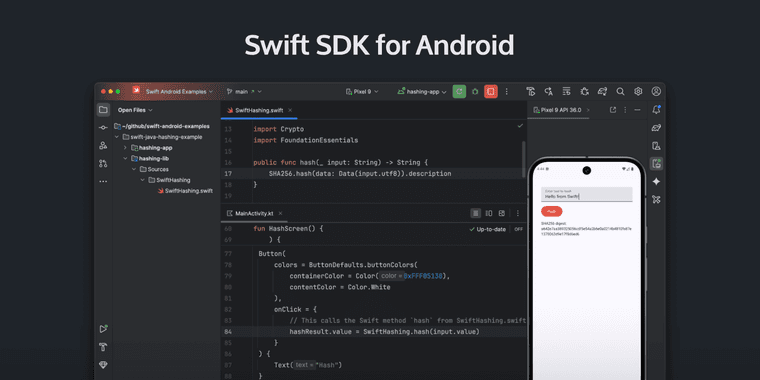The width and height of the screenshot is (760, 380).
Task: Open the Build hammer tool window
Action: click(103, 347)
